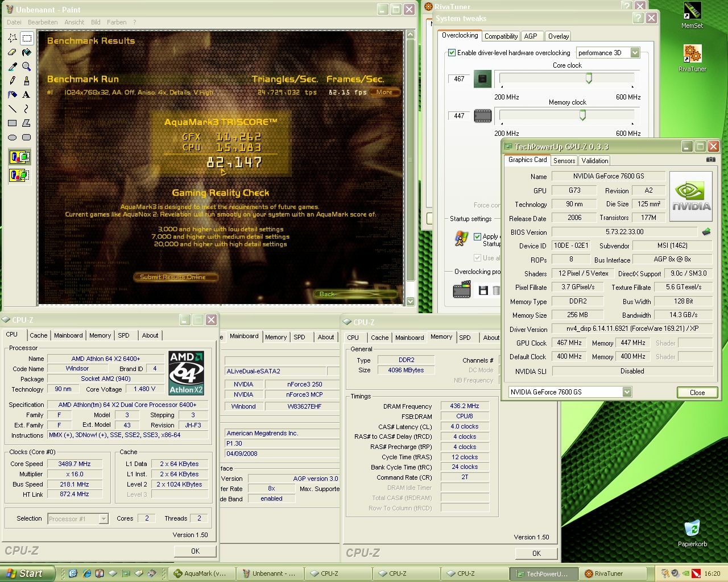
Task: Choose the Eraser tool in Paint
Action: [13, 53]
